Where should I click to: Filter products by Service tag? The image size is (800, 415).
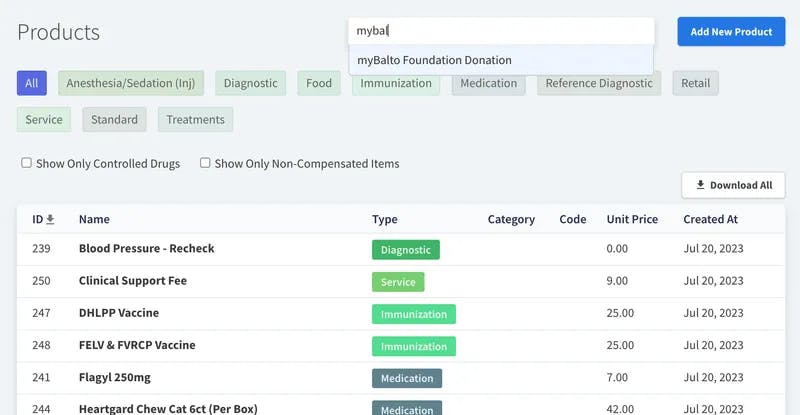pyautogui.click(x=44, y=119)
